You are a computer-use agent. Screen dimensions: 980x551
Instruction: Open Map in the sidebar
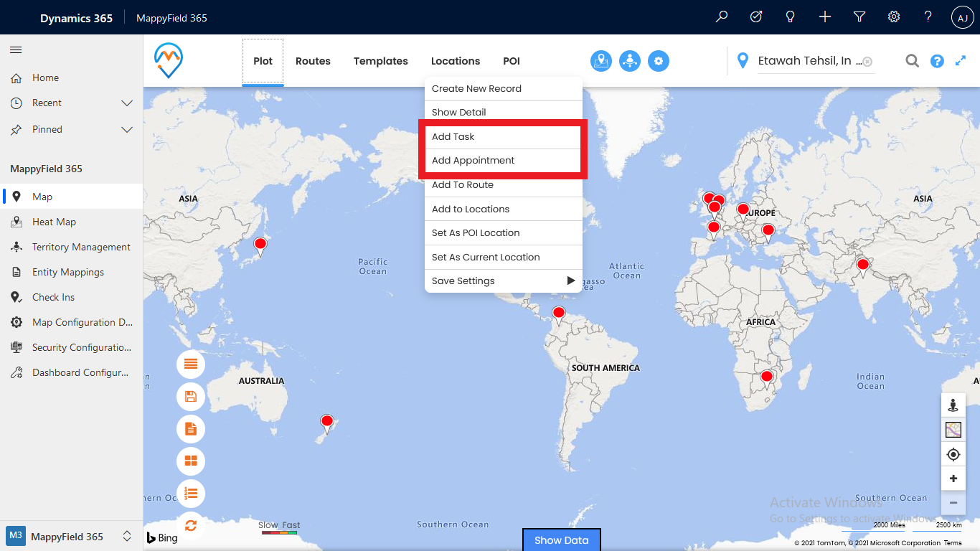point(71,197)
